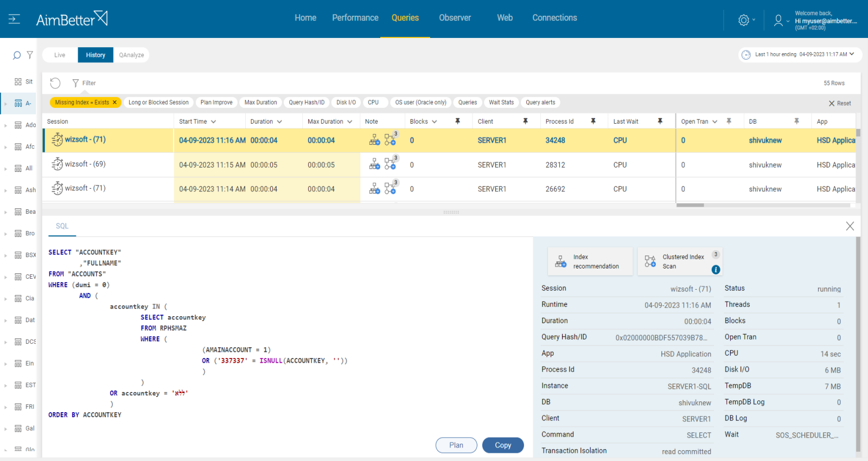Screen dimensions: 868x461
Task: Open Duration column dropdown
Action: click(279, 122)
